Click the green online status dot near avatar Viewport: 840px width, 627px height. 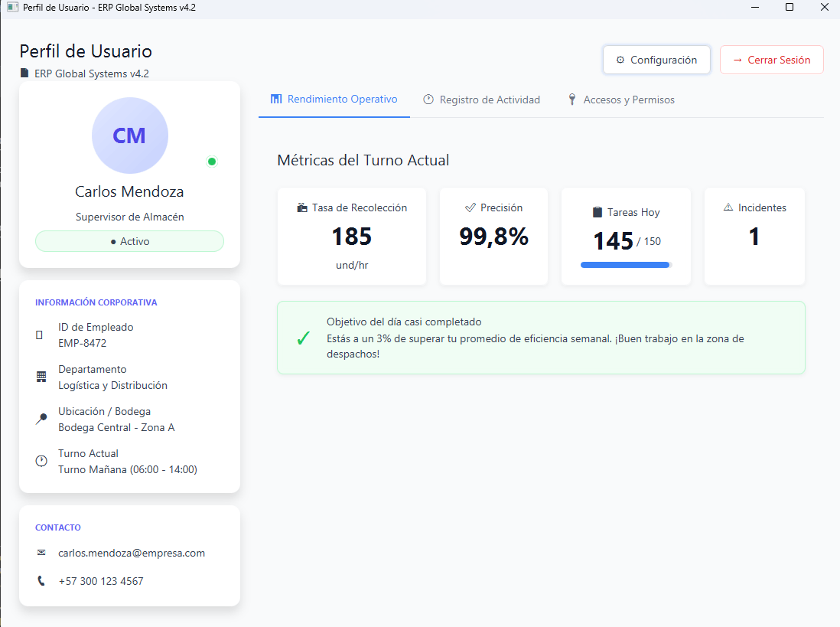click(212, 162)
